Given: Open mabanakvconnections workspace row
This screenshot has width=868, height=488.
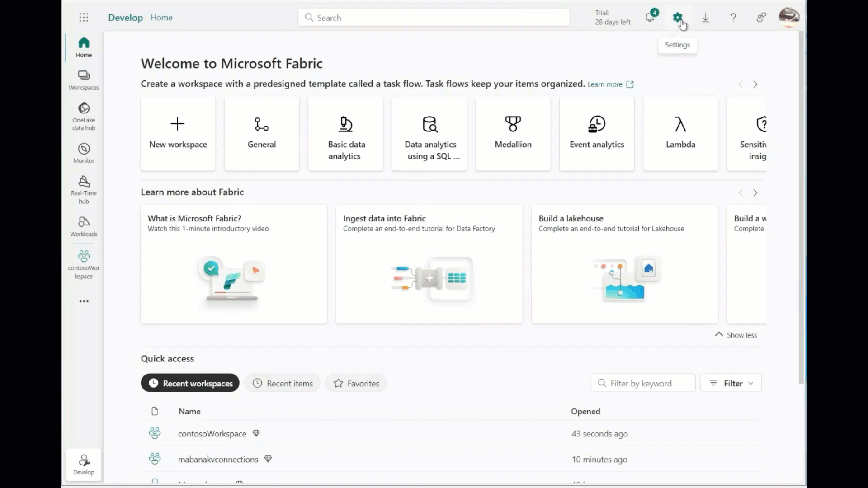Looking at the screenshot, I should (452, 459).
